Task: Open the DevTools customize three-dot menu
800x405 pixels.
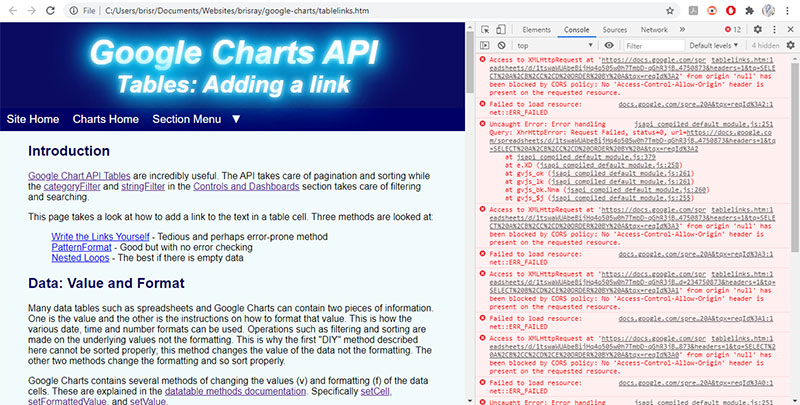Action: 774,30
